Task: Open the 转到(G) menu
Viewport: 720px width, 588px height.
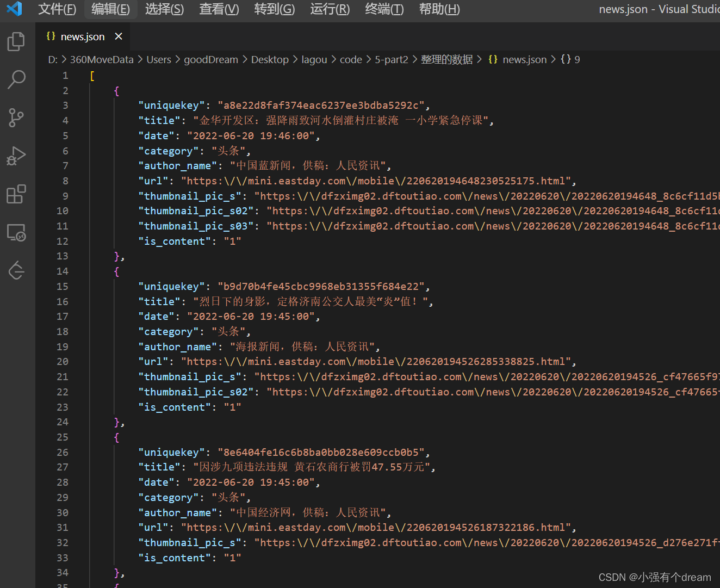Action: [x=275, y=9]
